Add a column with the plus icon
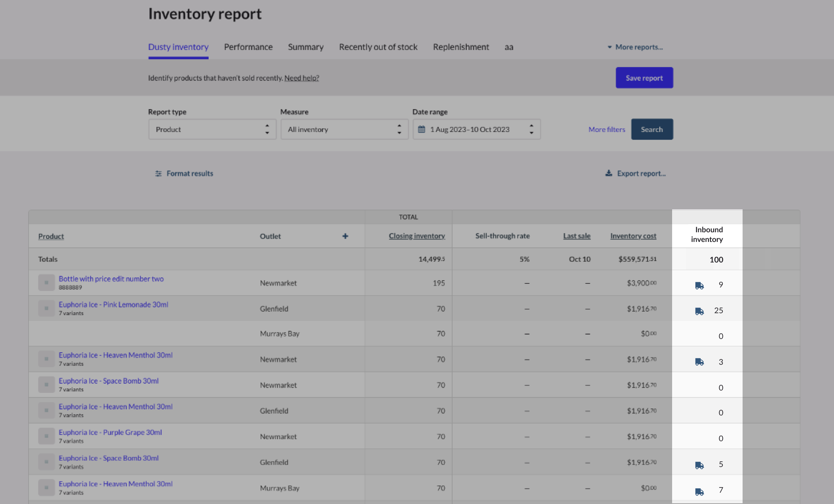Image resolution: width=834 pixels, height=504 pixels. click(x=346, y=236)
